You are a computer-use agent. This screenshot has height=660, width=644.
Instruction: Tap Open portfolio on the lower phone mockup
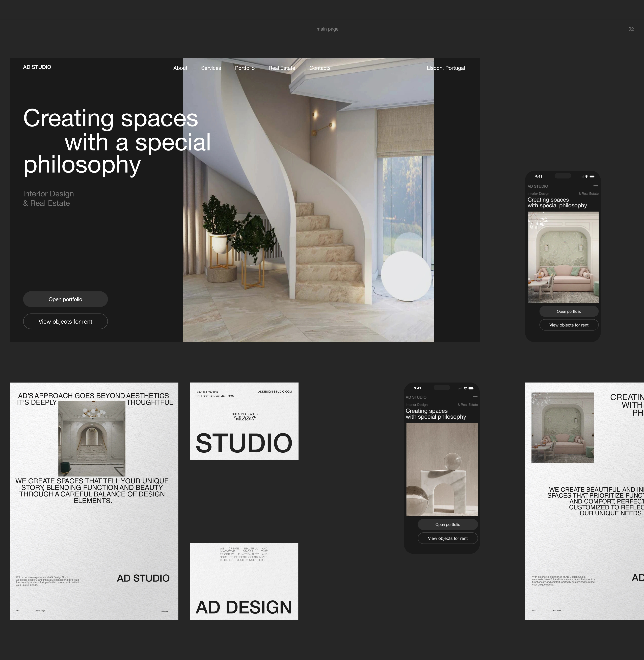pyautogui.click(x=447, y=524)
